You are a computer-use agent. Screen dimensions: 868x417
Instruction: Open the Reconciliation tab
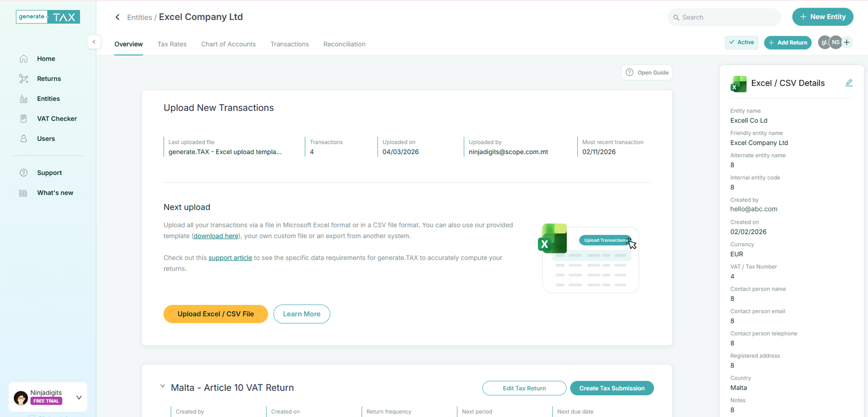pos(344,44)
